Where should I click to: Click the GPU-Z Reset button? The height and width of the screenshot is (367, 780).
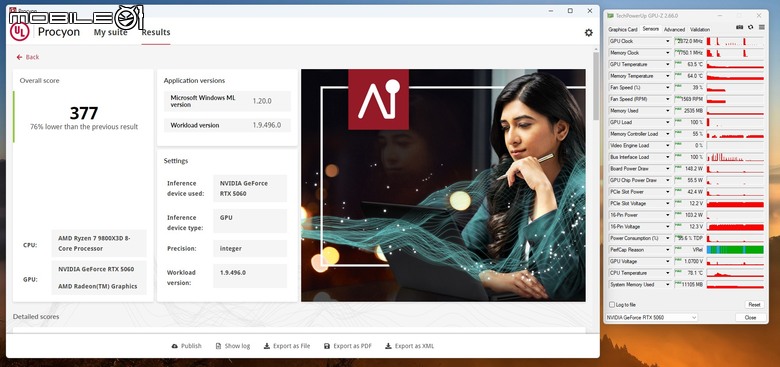[x=754, y=304]
